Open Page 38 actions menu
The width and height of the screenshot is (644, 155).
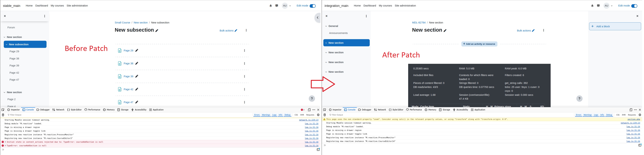pyautogui.click(x=244, y=64)
